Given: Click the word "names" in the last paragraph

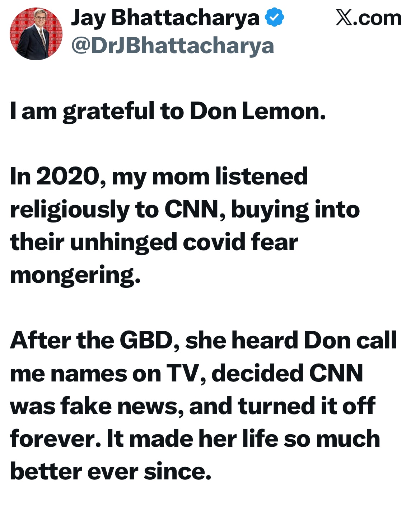Looking at the screenshot, I should click(88, 373).
